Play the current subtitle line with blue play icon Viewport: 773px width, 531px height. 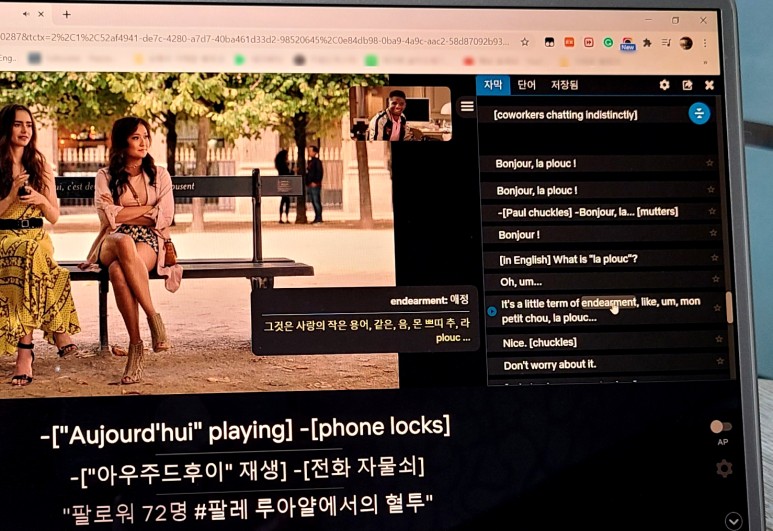click(492, 311)
